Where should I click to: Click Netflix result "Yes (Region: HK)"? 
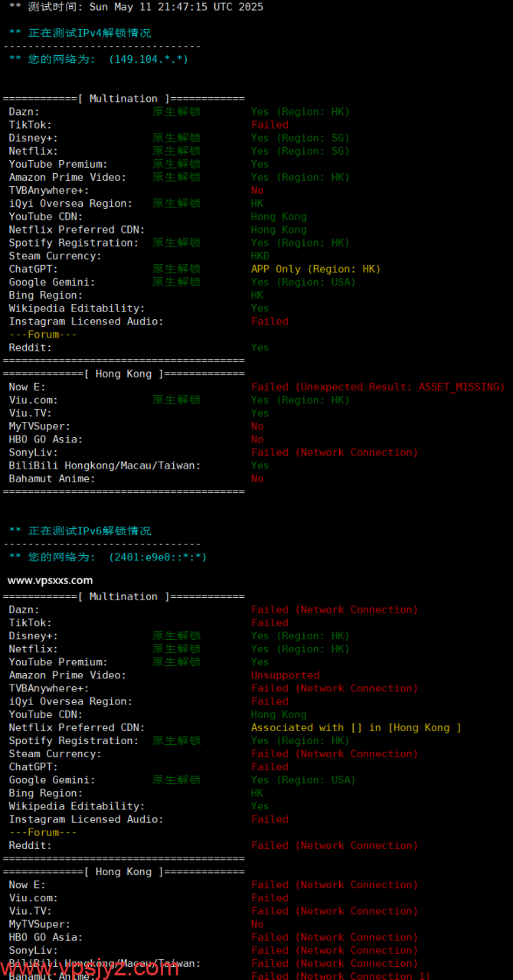300,648
